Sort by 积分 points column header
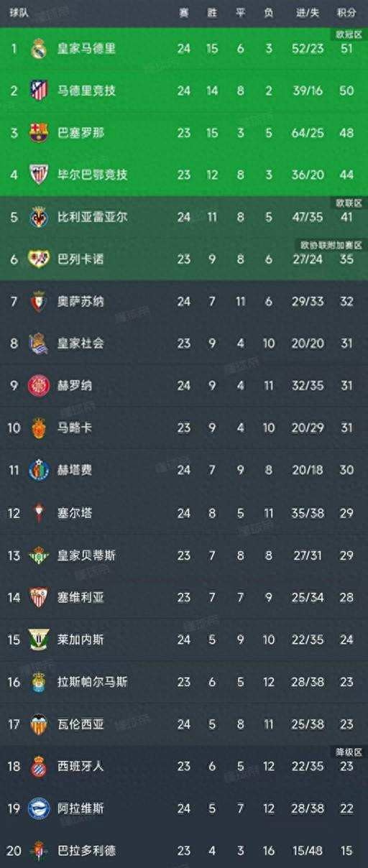The width and height of the screenshot is (368, 868). [346, 14]
